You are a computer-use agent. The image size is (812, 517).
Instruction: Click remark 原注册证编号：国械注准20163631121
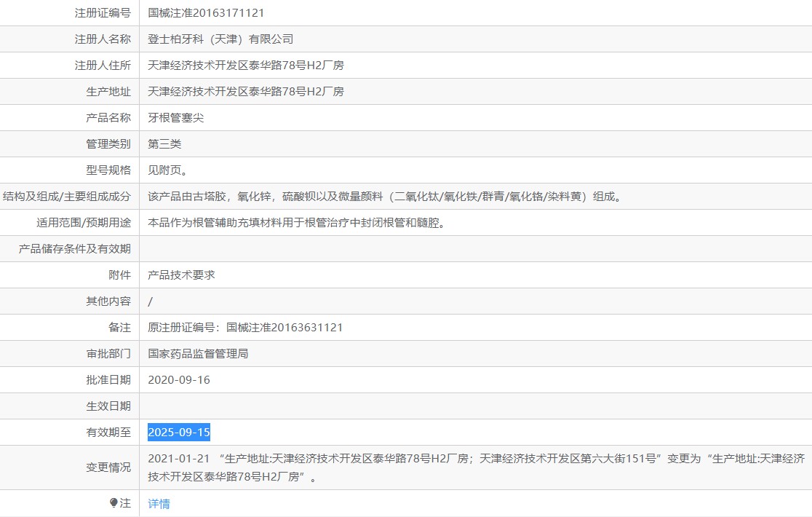tap(245, 328)
